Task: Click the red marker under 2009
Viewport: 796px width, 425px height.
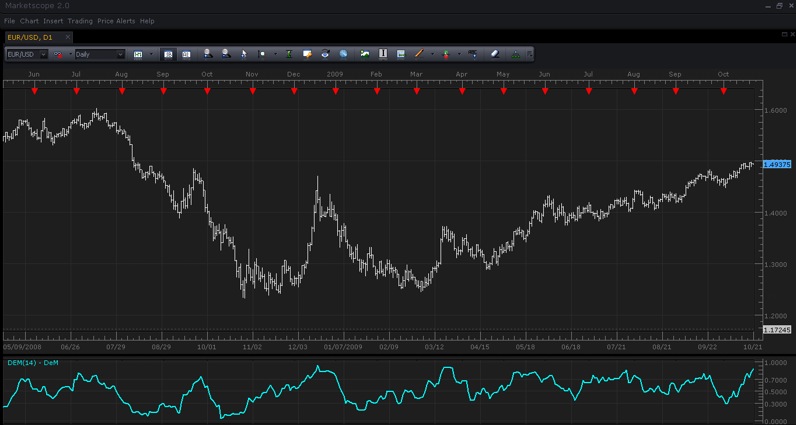Action: pos(335,91)
